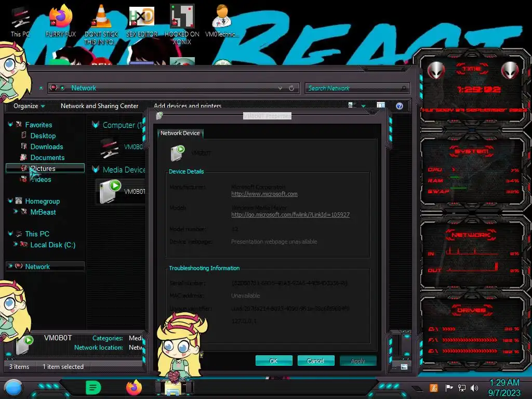The image size is (532, 399).
Task: Collapse the Media Devices group header
Action: click(x=96, y=170)
